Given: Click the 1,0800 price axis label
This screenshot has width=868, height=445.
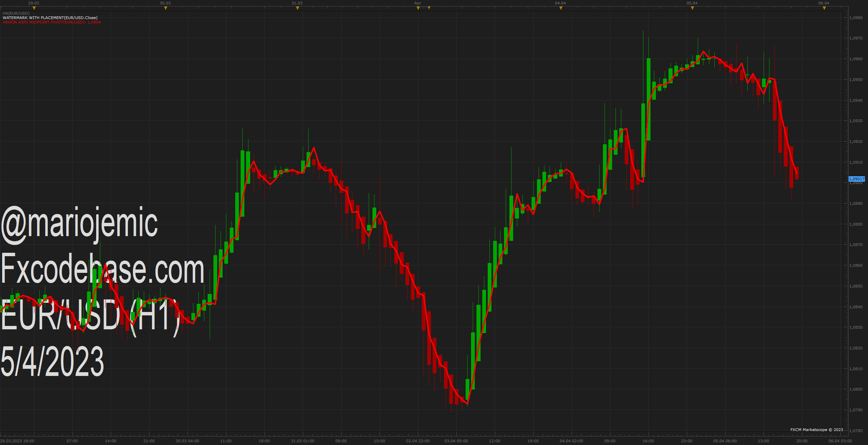Looking at the screenshot, I should (856, 389).
